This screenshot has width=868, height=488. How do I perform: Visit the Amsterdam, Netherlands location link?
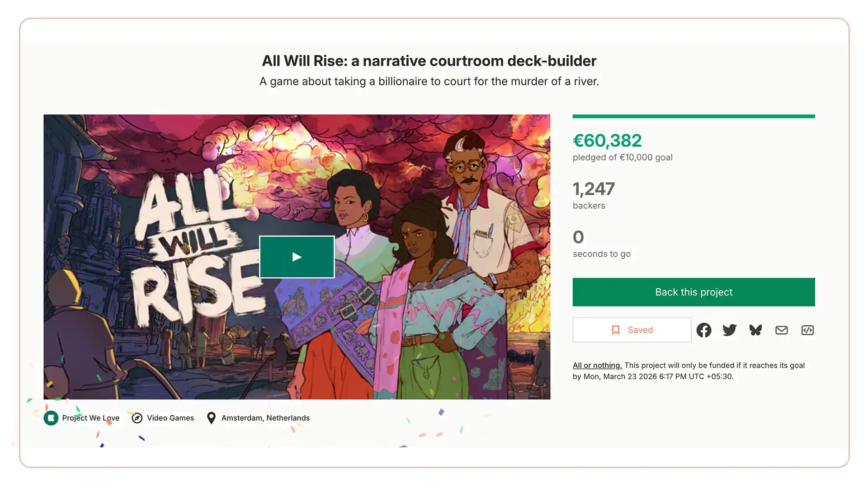[x=265, y=418]
